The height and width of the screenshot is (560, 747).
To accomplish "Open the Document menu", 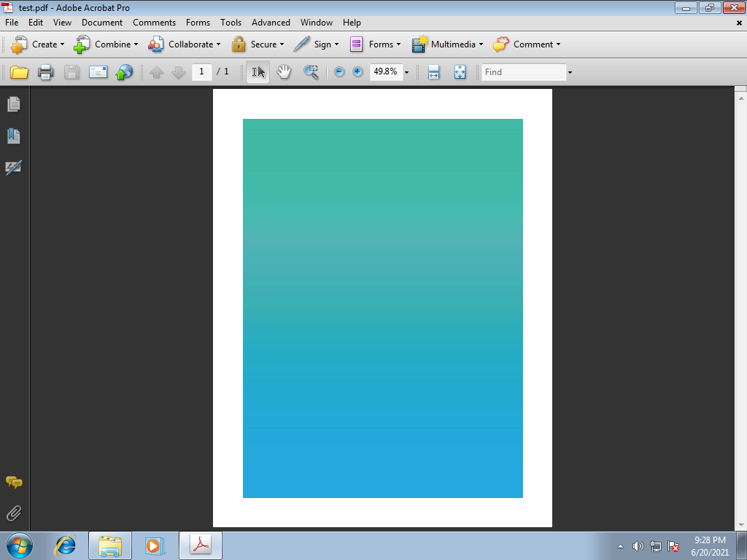I will click(x=102, y=23).
